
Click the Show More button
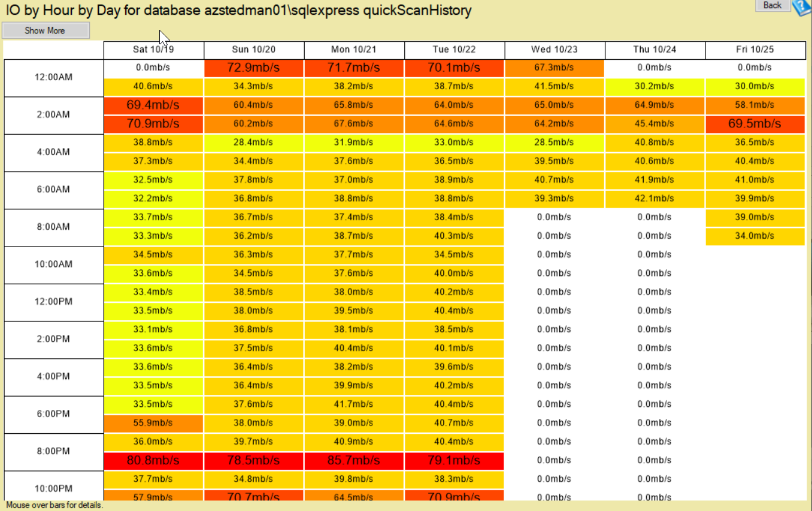46,31
